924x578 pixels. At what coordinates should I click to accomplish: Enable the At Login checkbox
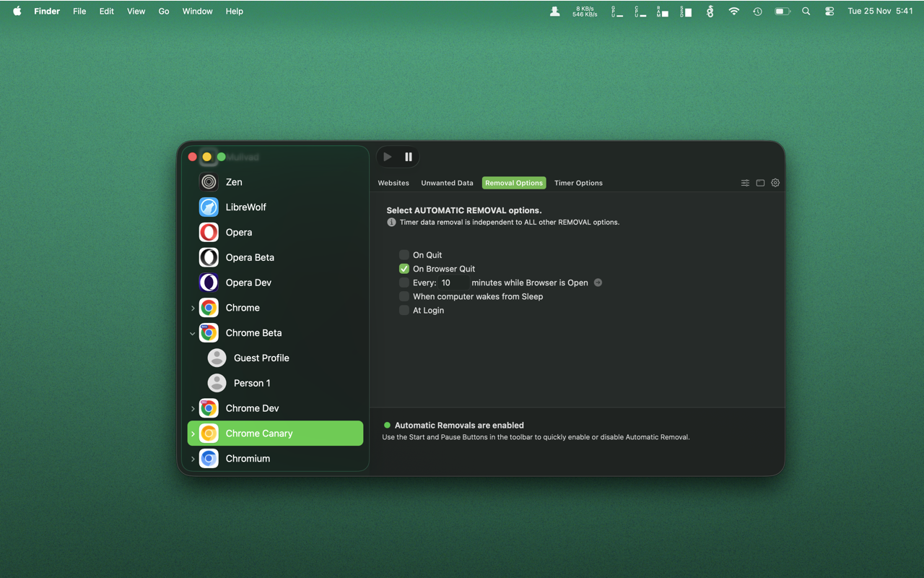(404, 310)
